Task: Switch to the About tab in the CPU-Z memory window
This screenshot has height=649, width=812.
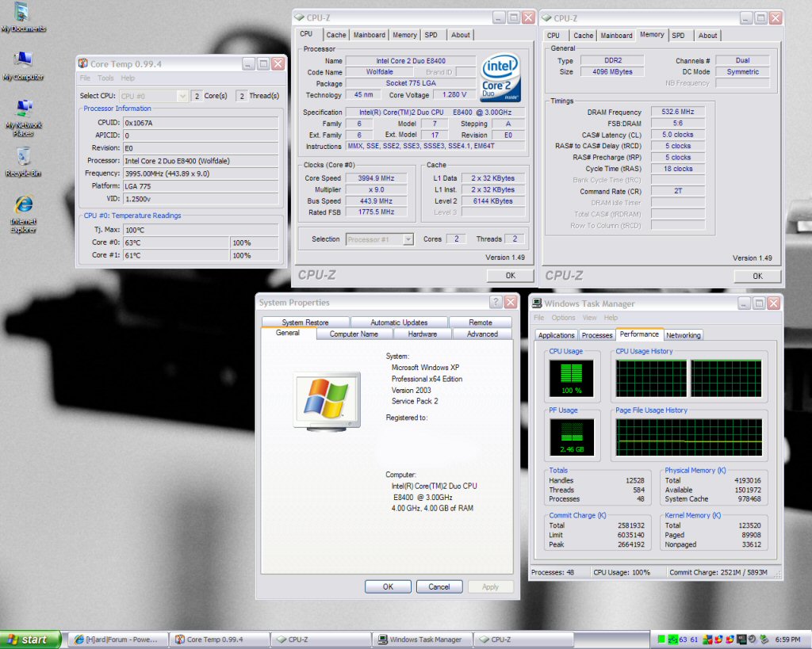Action: (x=707, y=35)
